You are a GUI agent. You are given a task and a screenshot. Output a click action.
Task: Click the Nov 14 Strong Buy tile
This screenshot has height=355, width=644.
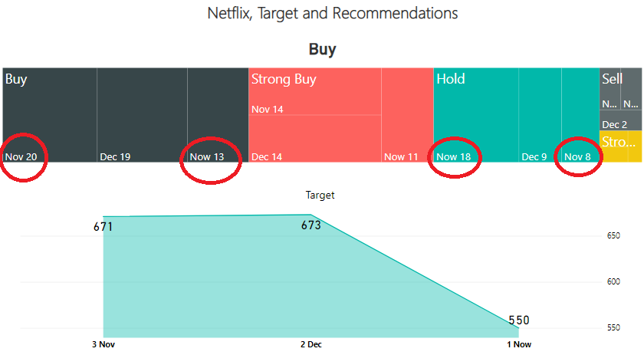click(315, 91)
